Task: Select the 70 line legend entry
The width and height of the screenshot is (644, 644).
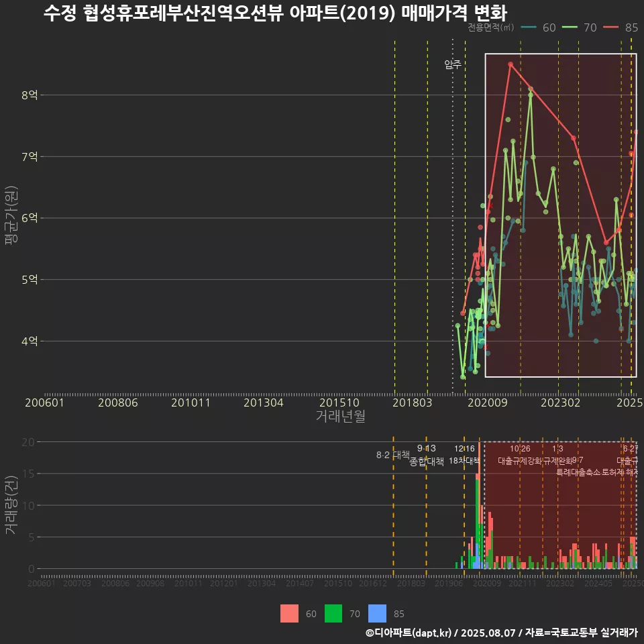Action: click(x=579, y=28)
